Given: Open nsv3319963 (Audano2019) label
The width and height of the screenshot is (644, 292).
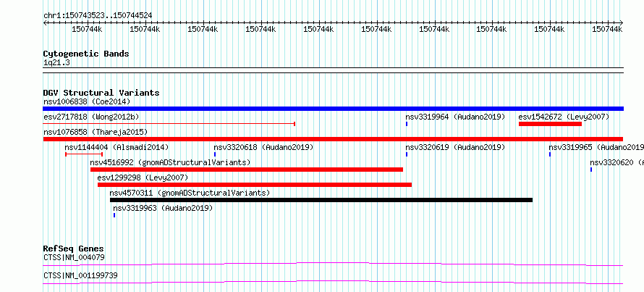Looking at the screenshot, I should (163, 208).
